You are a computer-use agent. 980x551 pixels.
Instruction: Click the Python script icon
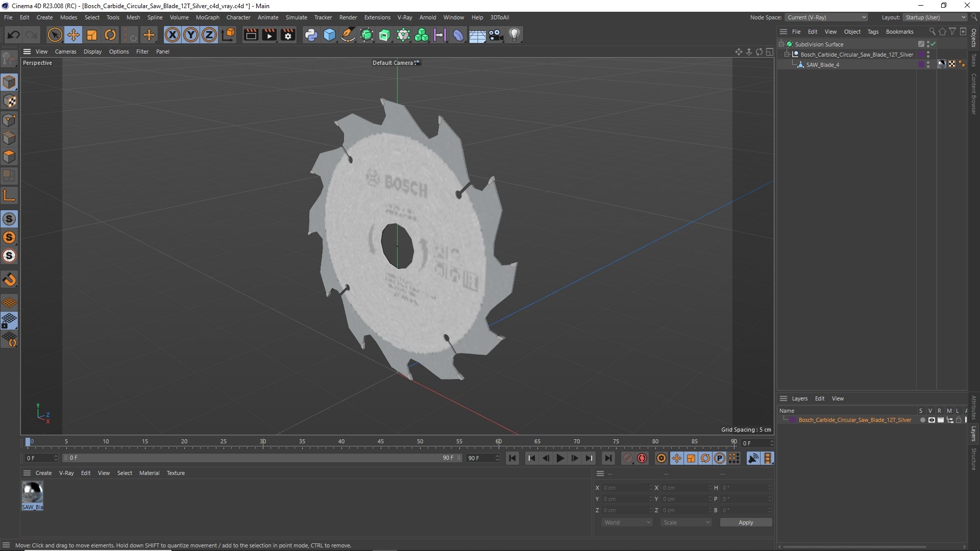tap(311, 35)
